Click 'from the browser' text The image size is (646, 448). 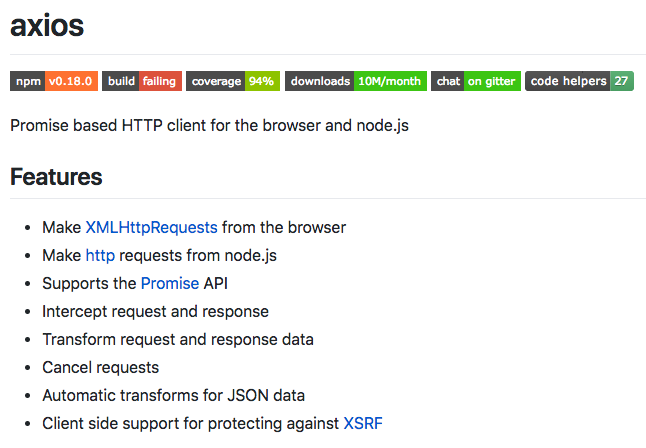(284, 228)
